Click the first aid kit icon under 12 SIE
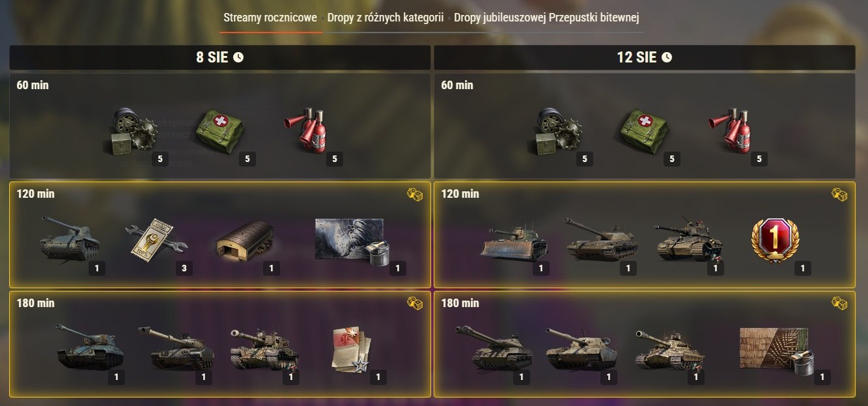The width and height of the screenshot is (868, 406). coord(644,129)
